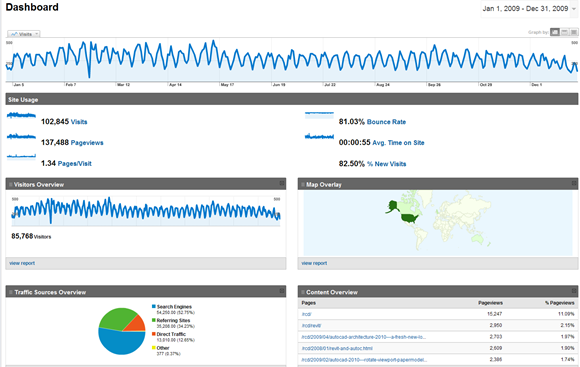The width and height of the screenshot is (580, 367).
Task: Click the Pageviews sparkline thumbnail
Action: click(21, 137)
